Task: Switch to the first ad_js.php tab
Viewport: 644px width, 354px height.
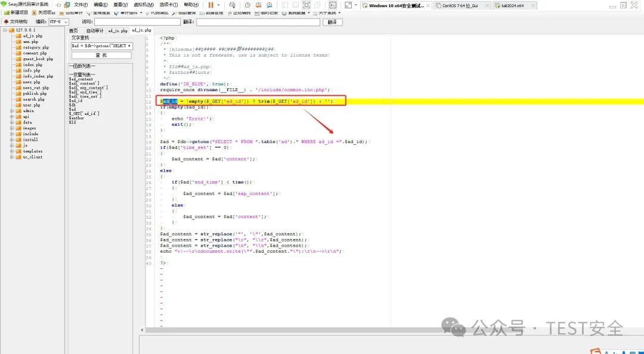Action: (x=117, y=31)
